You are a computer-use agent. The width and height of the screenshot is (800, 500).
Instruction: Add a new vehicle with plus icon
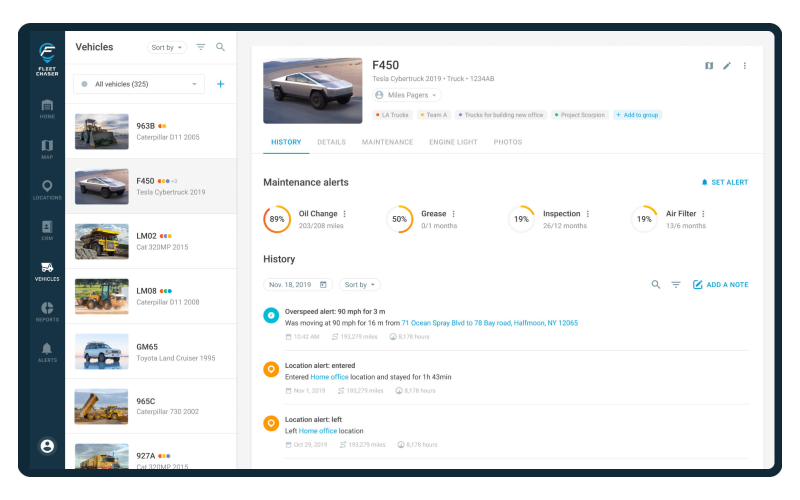tap(220, 84)
